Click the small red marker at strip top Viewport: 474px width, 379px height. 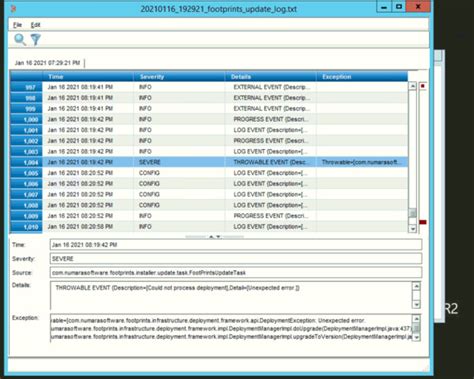[x=423, y=86]
